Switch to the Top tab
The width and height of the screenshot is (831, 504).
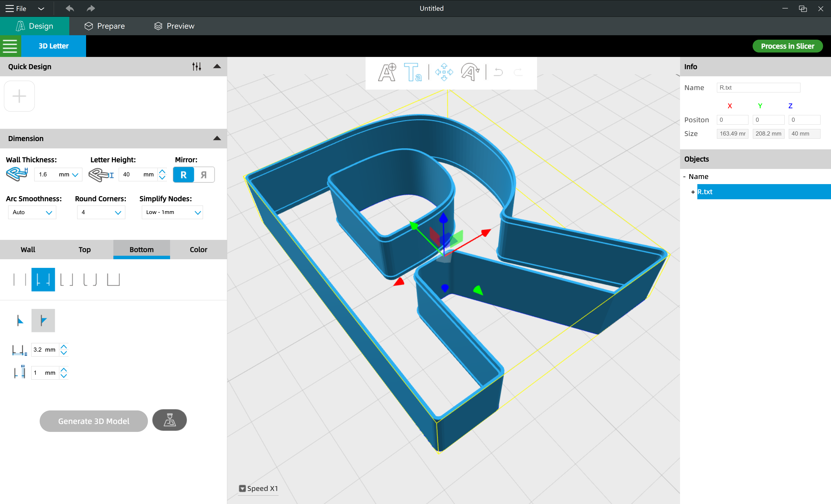(x=85, y=250)
